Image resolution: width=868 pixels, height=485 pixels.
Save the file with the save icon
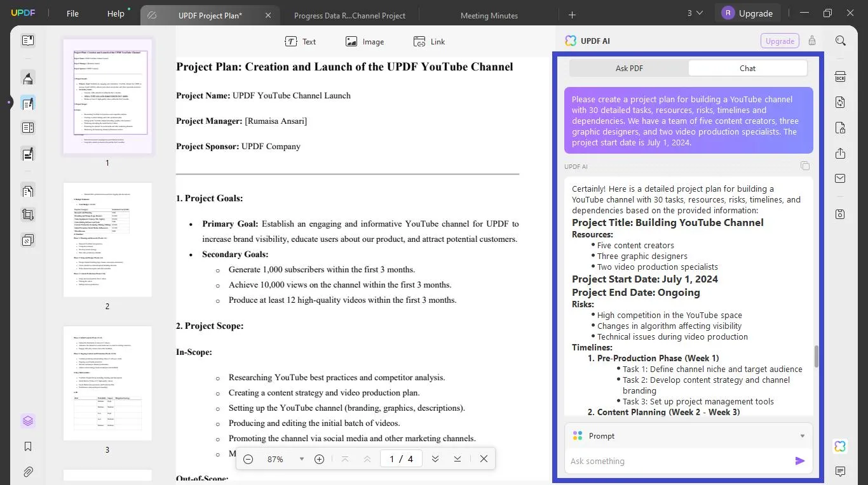coord(840,214)
